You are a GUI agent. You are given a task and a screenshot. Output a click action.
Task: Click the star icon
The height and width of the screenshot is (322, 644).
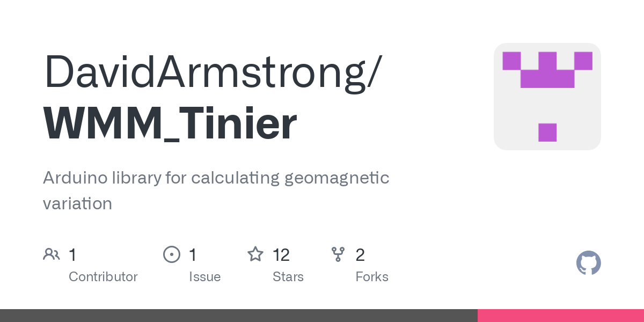pos(255,254)
